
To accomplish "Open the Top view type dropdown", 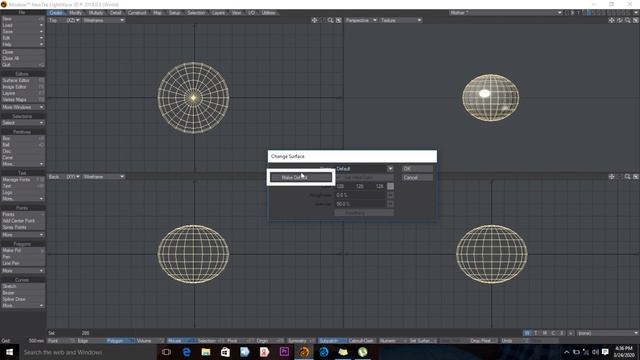I will 64,20.
